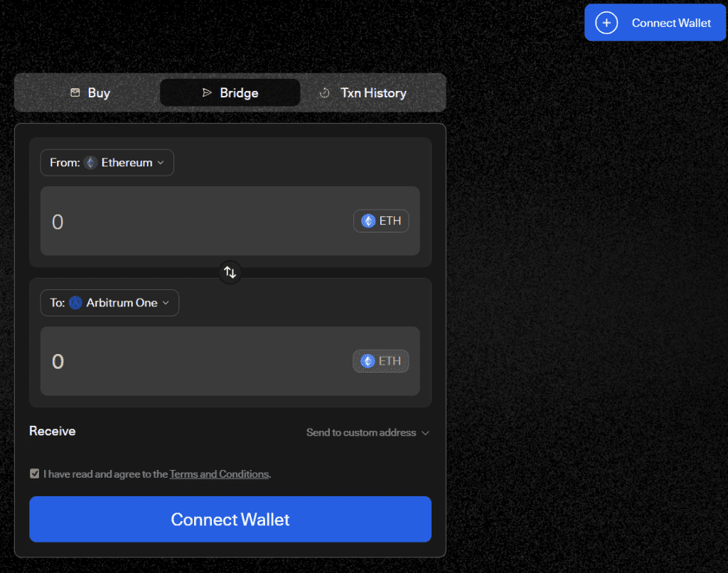
Task: Open the To: Arbitrum One network dropdown
Action: coord(109,303)
